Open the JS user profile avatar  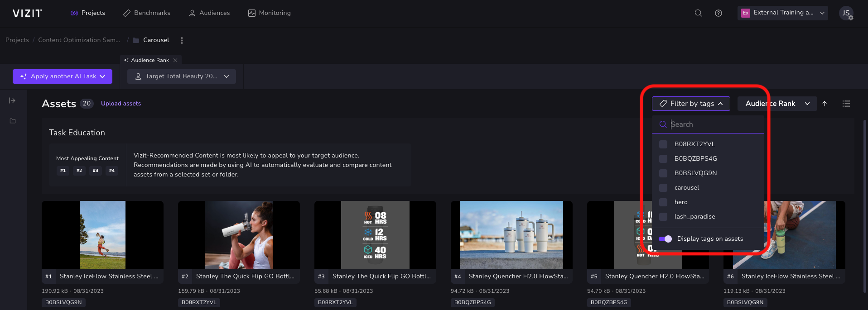point(846,13)
